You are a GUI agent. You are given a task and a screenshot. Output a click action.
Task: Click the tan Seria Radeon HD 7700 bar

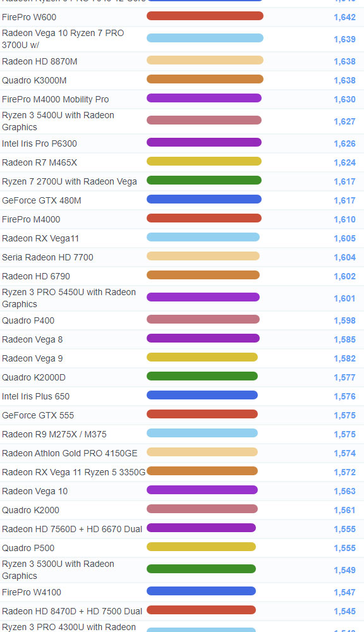[x=203, y=257]
